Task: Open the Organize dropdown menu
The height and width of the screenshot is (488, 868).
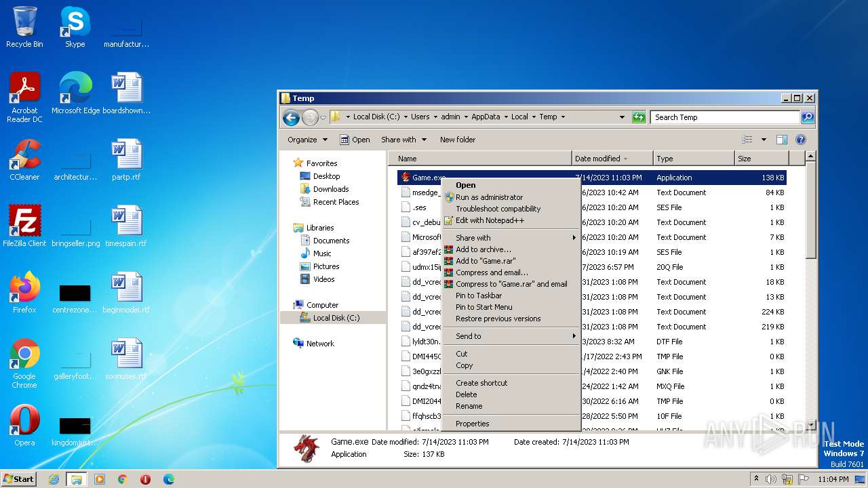Action: tap(307, 140)
